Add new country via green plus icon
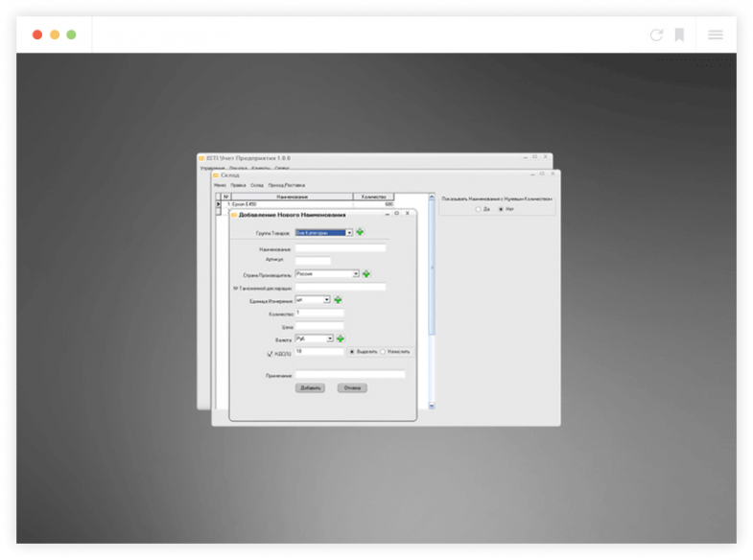This screenshot has height=560, width=753. pos(366,274)
